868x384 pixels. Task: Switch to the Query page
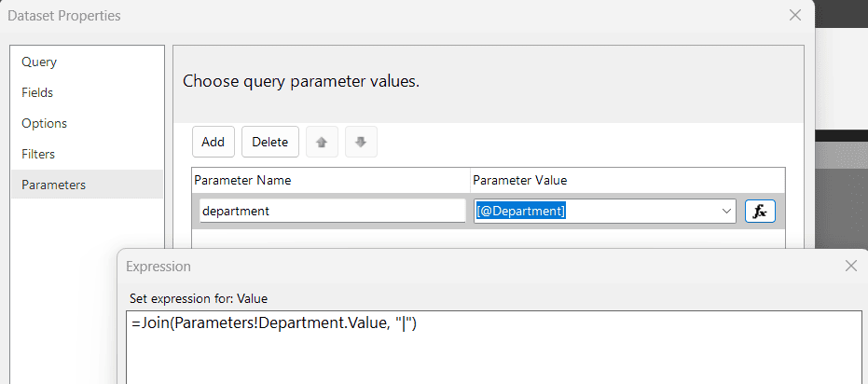pos(39,62)
